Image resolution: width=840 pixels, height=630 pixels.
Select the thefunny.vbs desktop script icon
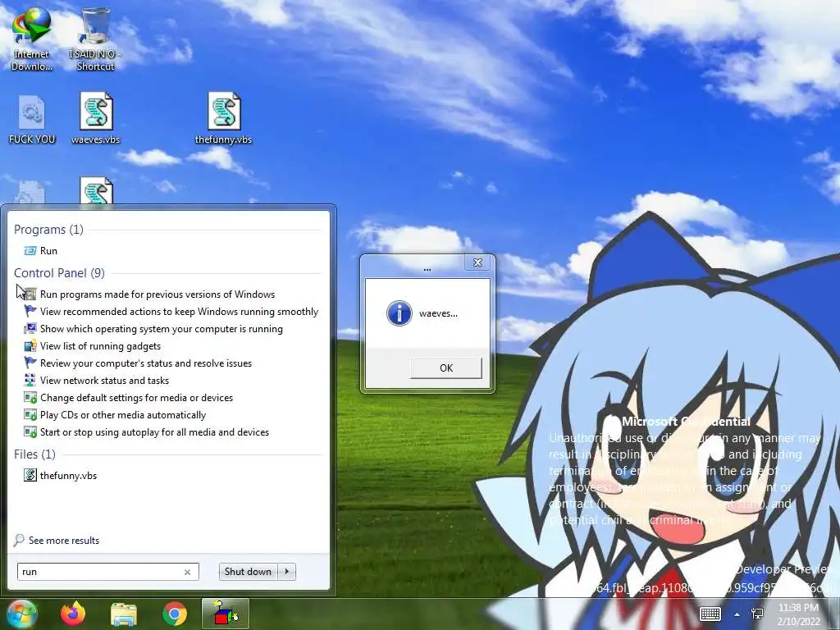click(224, 118)
